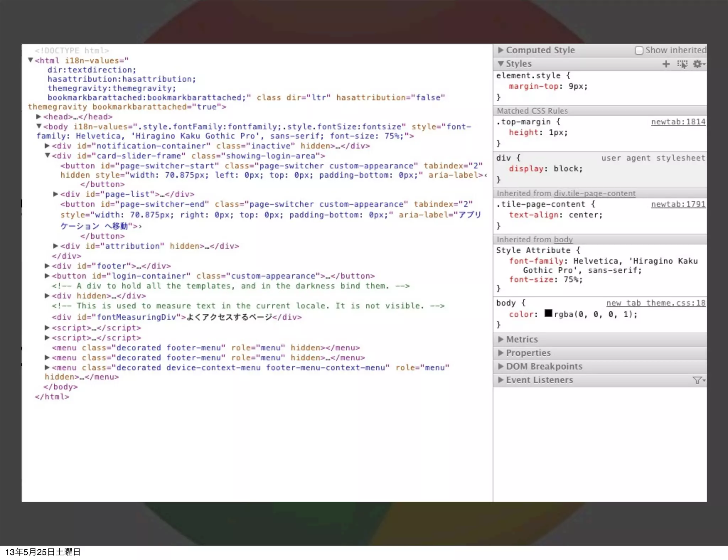
Task: Expand the Event Listeners section
Action: coord(501,380)
